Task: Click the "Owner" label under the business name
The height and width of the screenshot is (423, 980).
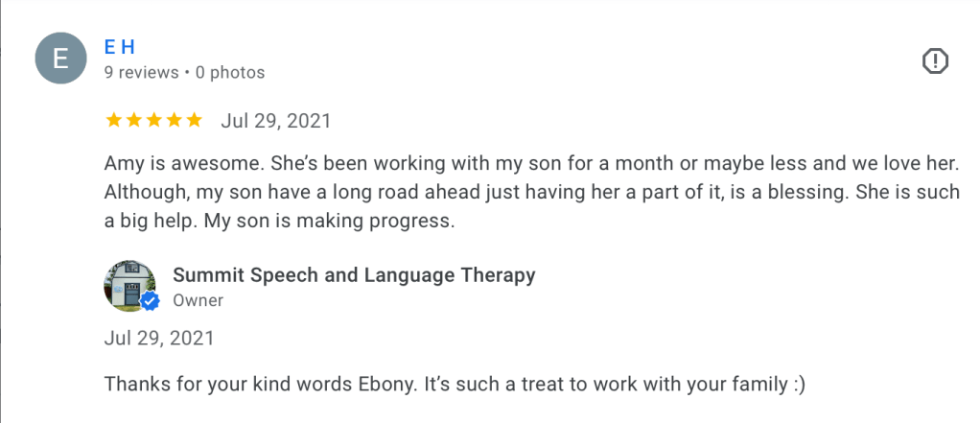Action: (x=198, y=300)
